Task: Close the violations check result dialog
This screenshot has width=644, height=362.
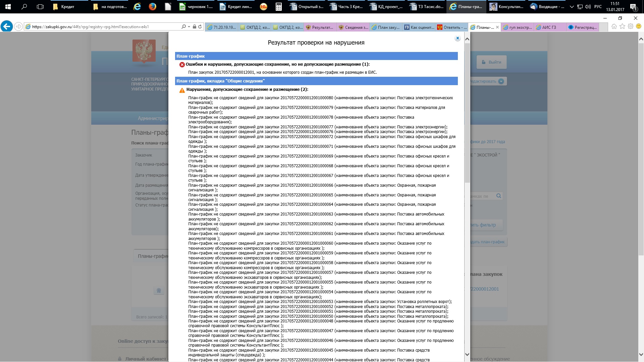Action: pos(457,38)
